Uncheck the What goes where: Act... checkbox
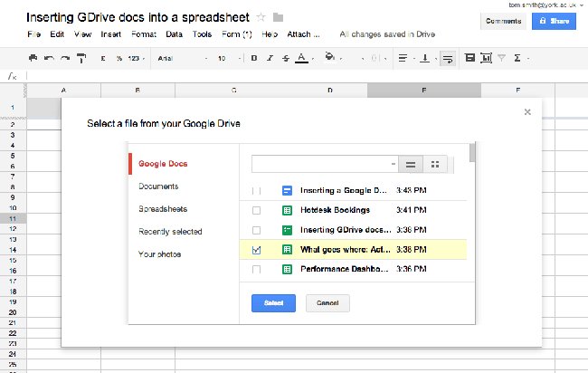The image size is (588, 373). [257, 250]
